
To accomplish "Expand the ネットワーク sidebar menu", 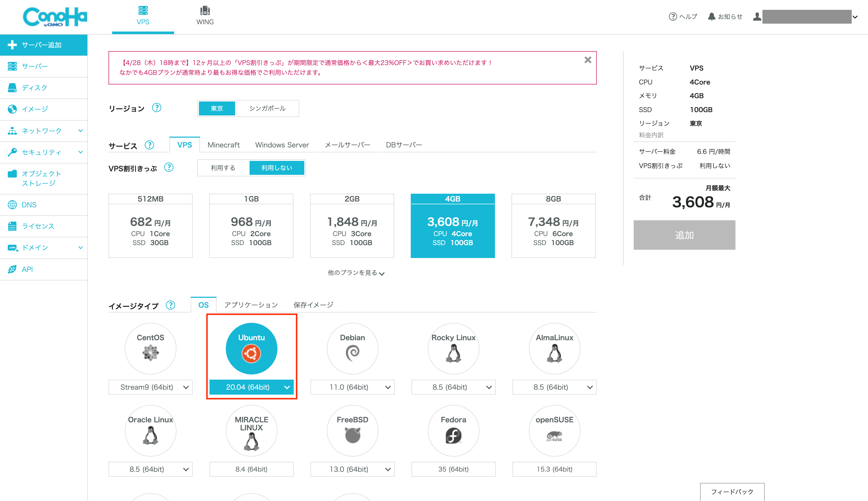I will pyautogui.click(x=44, y=131).
